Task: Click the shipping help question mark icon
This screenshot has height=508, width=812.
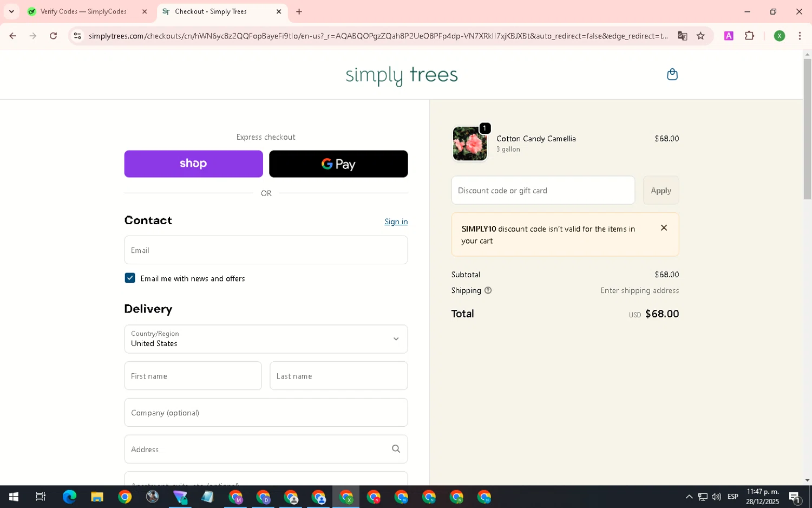Action: [x=488, y=290]
